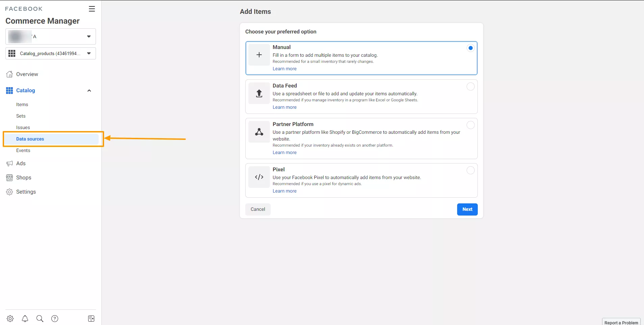Go to Shops in the sidebar
This screenshot has width=644, height=325.
pos(24,178)
